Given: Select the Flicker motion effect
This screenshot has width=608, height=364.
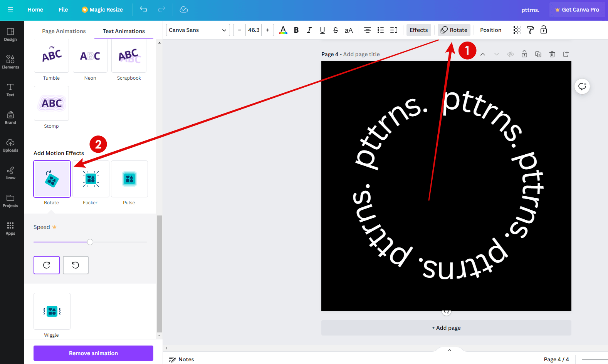Looking at the screenshot, I should [x=91, y=179].
